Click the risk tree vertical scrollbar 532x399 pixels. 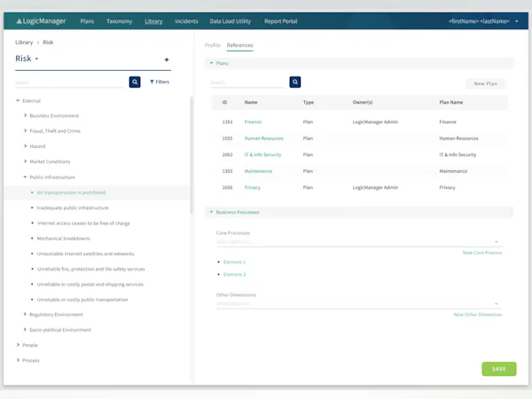tap(192, 154)
